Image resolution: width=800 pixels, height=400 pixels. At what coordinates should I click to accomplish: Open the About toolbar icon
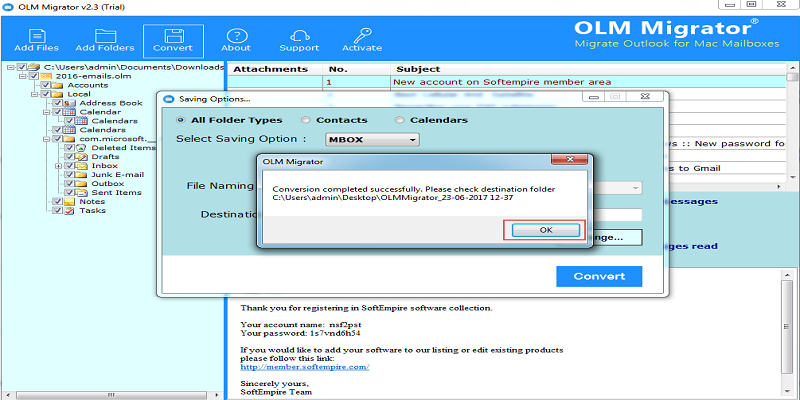(236, 37)
